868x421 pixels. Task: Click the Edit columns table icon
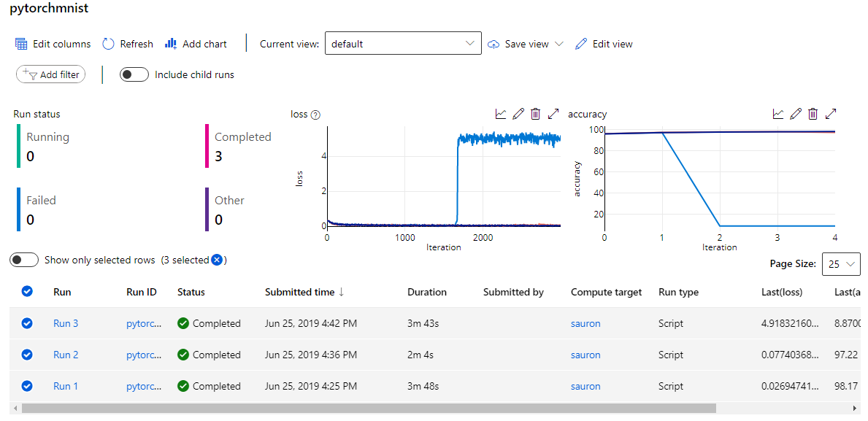click(x=21, y=44)
